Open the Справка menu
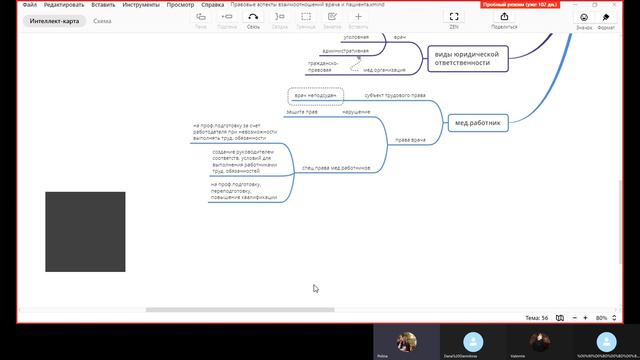Image resolution: width=640 pixels, height=360 pixels. point(212,5)
